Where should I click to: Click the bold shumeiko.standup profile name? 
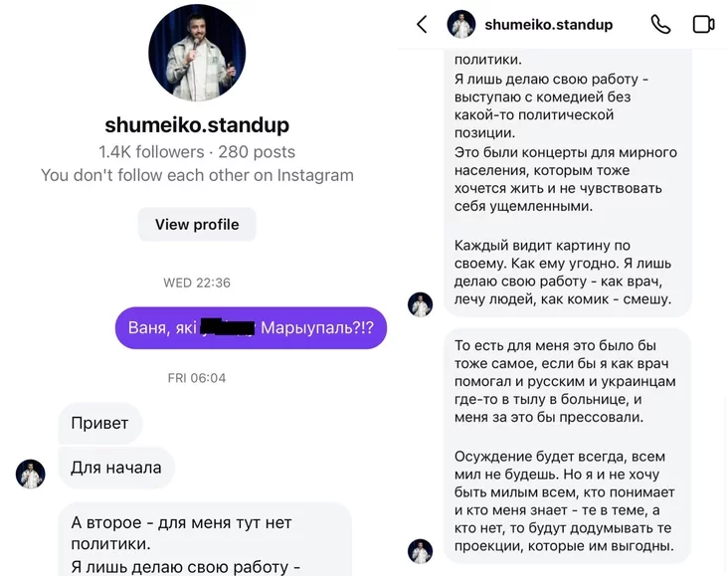197,125
